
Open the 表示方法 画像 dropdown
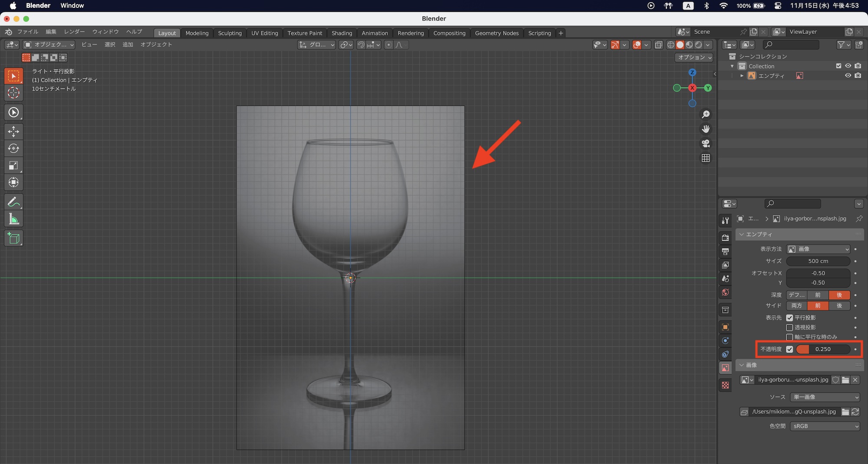pyautogui.click(x=818, y=249)
